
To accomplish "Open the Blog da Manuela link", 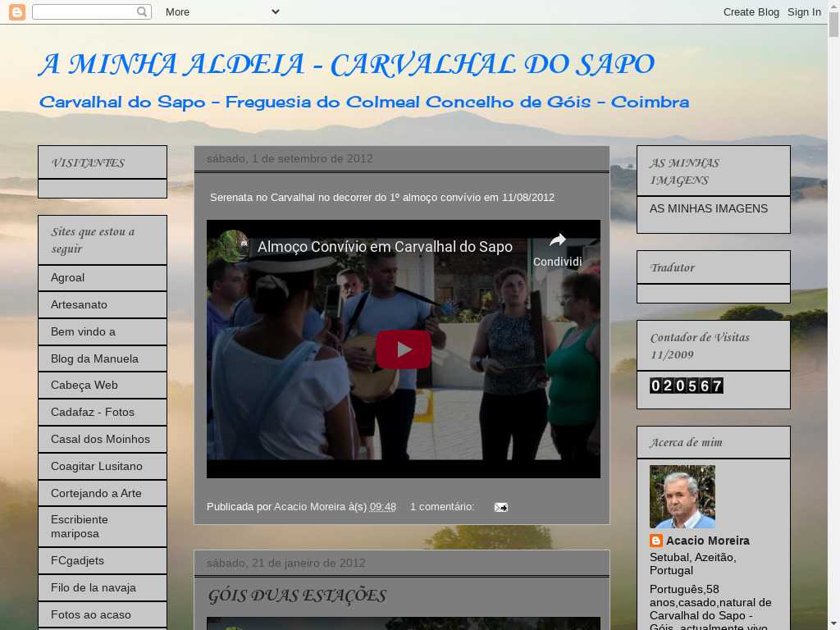I will [x=94, y=358].
